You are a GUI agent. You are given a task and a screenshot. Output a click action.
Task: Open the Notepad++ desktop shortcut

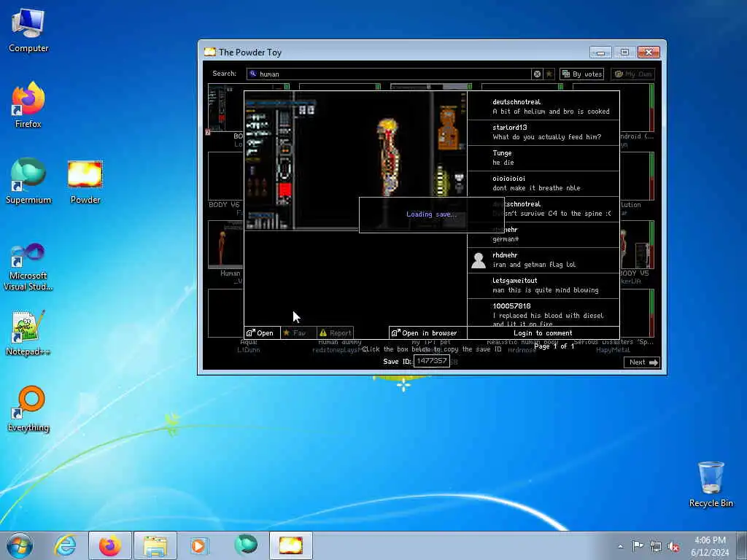click(28, 332)
